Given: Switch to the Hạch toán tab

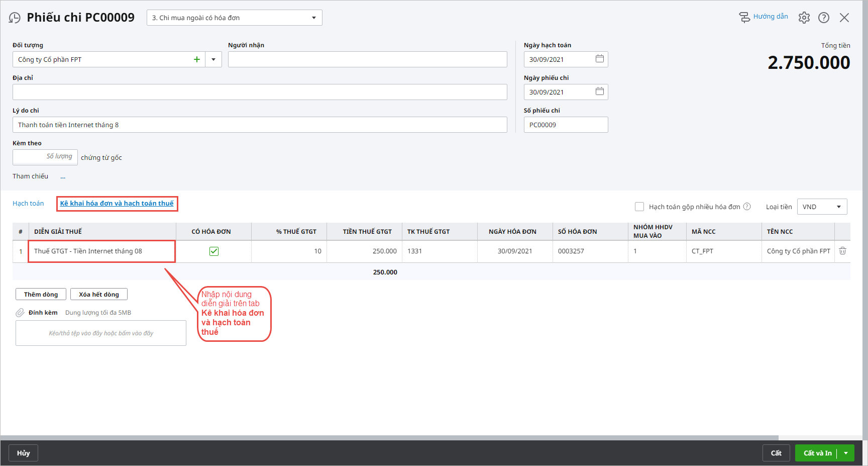Looking at the screenshot, I should click(28, 204).
